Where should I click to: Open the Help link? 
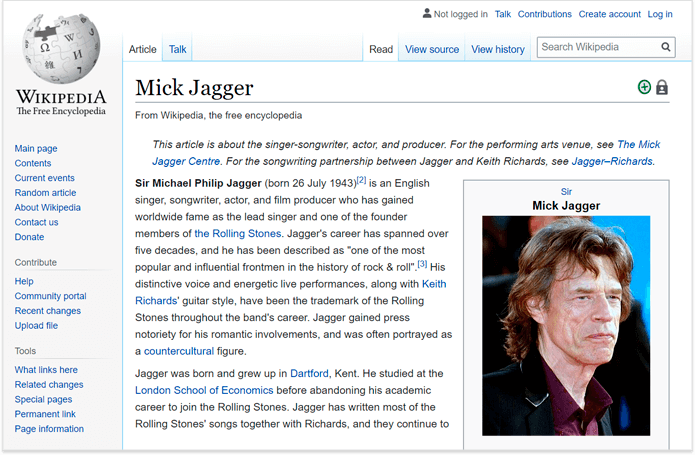24,281
